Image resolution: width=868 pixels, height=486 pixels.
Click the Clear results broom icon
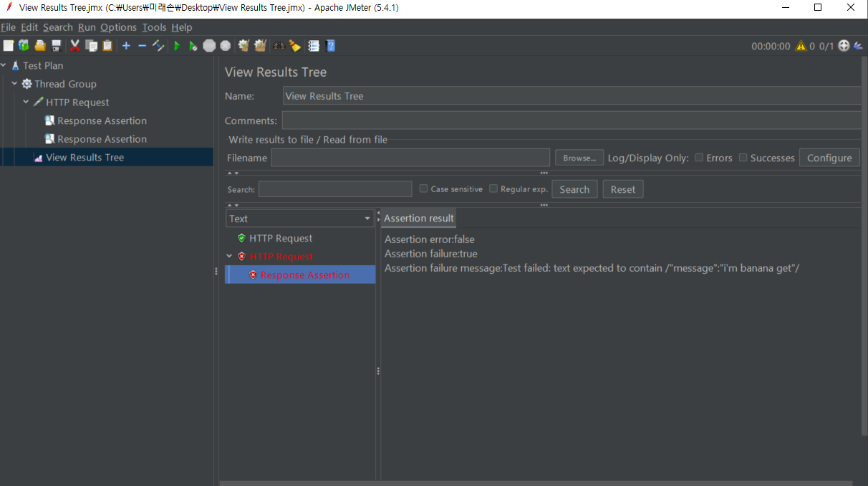pos(243,46)
